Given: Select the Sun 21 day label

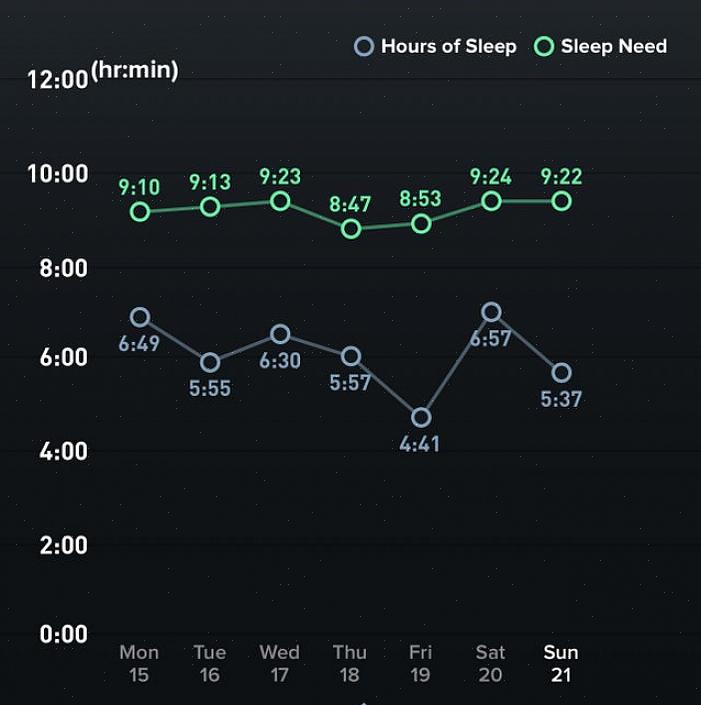Looking at the screenshot, I should point(561,663).
